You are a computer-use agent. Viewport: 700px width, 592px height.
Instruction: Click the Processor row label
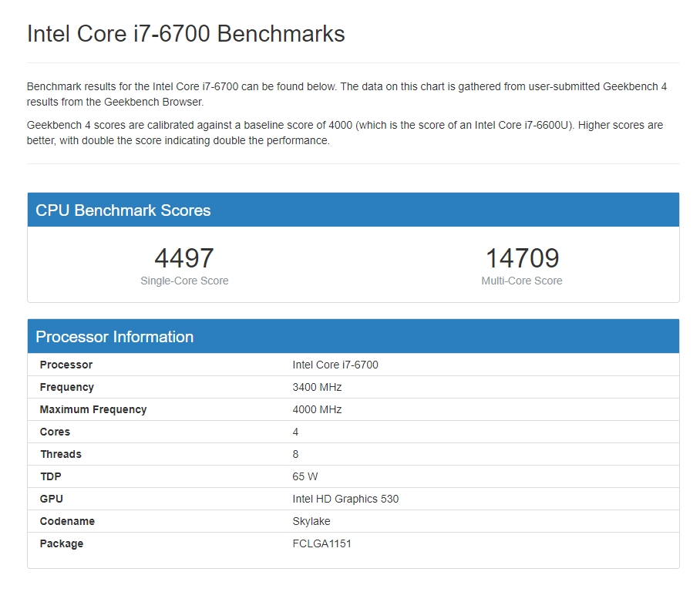click(x=66, y=365)
